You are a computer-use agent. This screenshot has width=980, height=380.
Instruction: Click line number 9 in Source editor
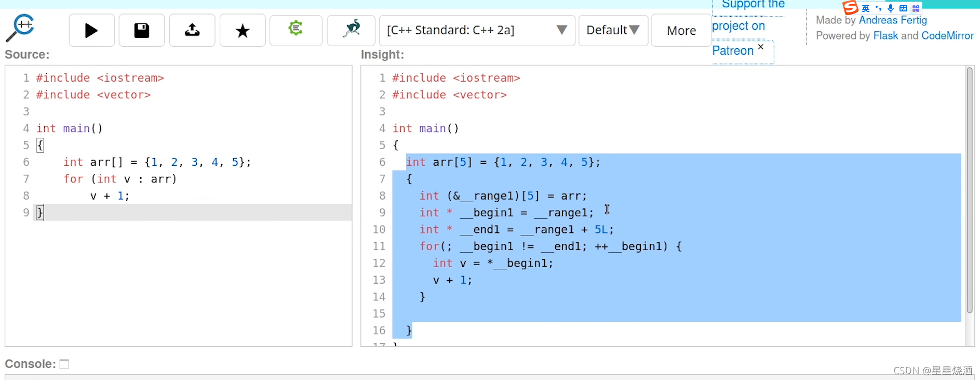26,213
